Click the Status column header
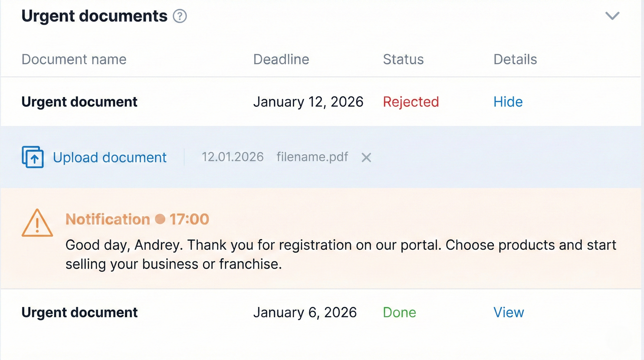Screen dimensions: 644x360 click(x=403, y=59)
